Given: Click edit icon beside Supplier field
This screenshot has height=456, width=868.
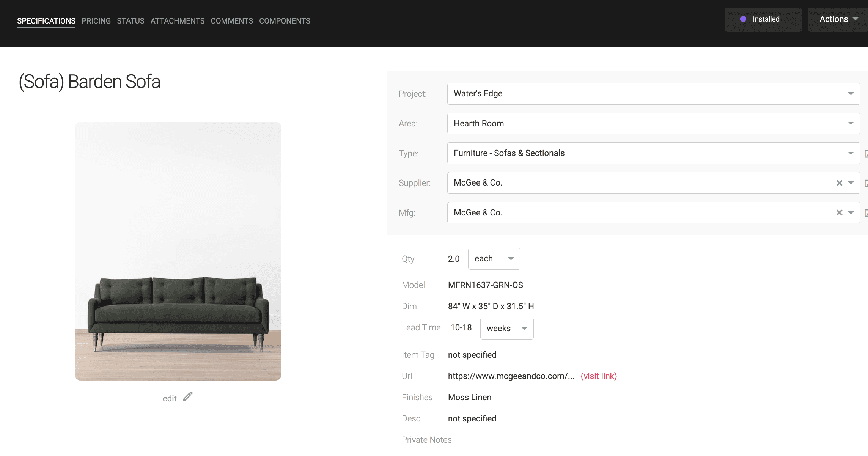Looking at the screenshot, I should coord(866,183).
